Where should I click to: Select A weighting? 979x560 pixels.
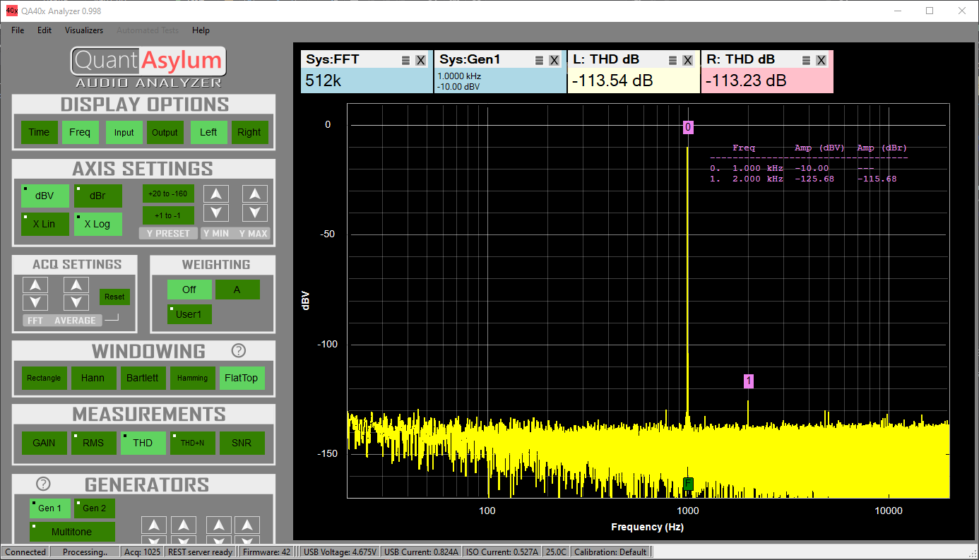pyautogui.click(x=237, y=290)
